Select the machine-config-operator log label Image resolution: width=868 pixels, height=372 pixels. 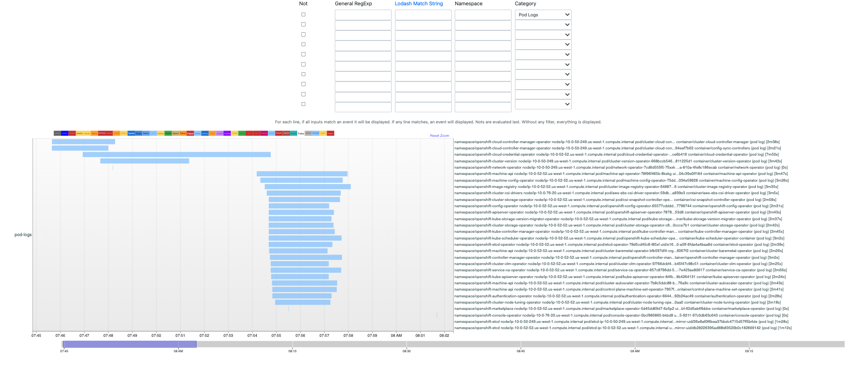621,180
